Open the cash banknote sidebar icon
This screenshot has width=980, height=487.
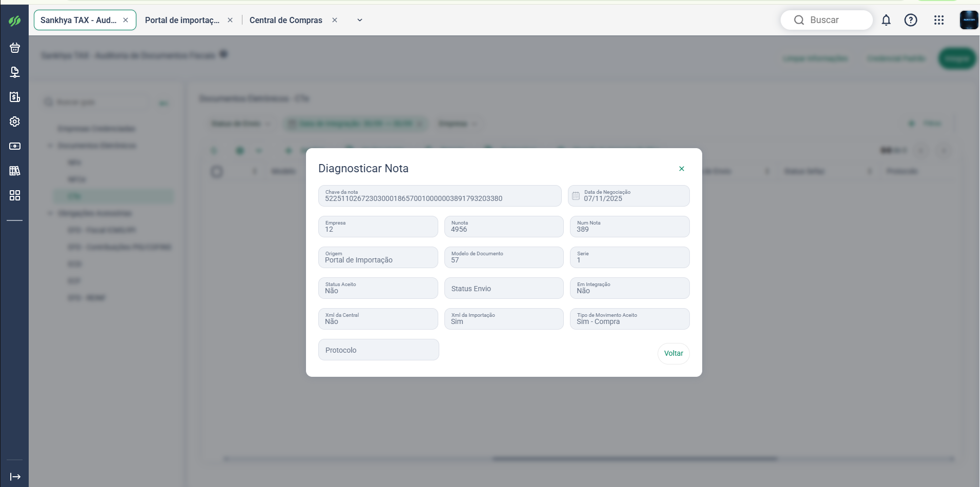click(x=15, y=146)
